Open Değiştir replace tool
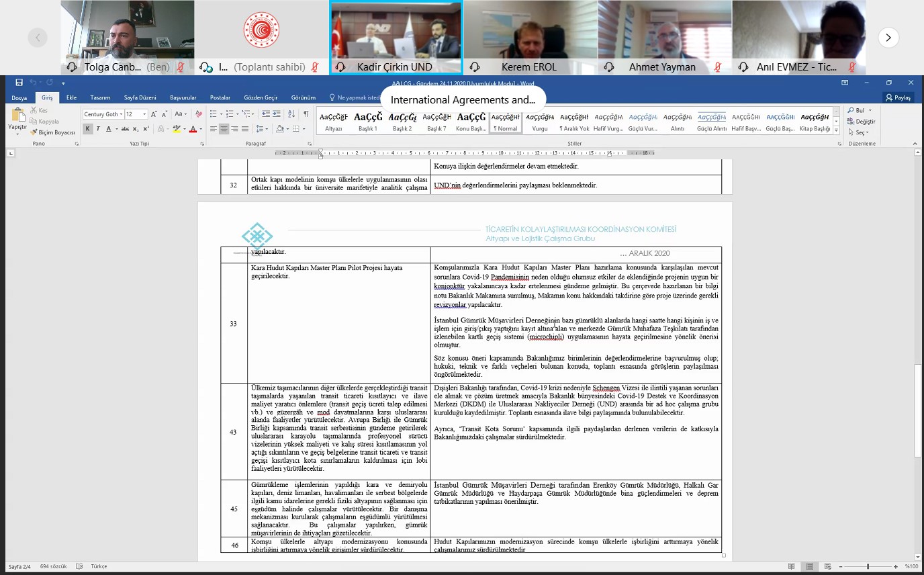 click(862, 122)
